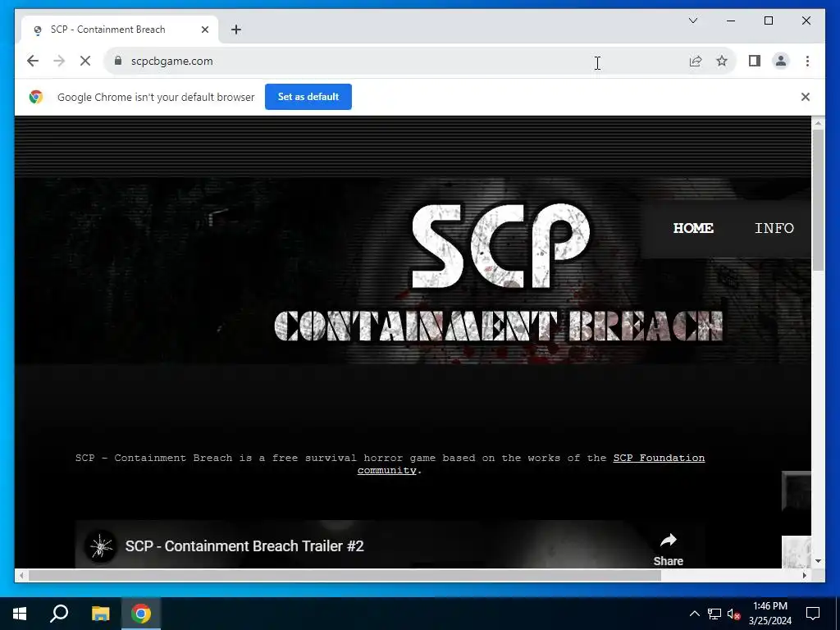Viewport: 840px width, 630px height.
Task: Click the scroll down arrow of the page
Action: pyautogui.click(x=818, y=561)
